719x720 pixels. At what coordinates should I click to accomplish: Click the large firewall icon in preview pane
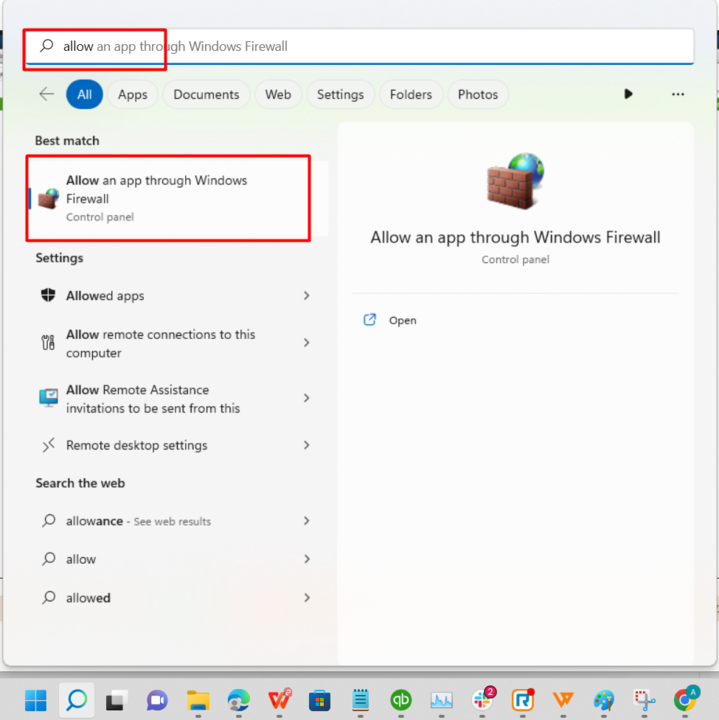[516, 181]
